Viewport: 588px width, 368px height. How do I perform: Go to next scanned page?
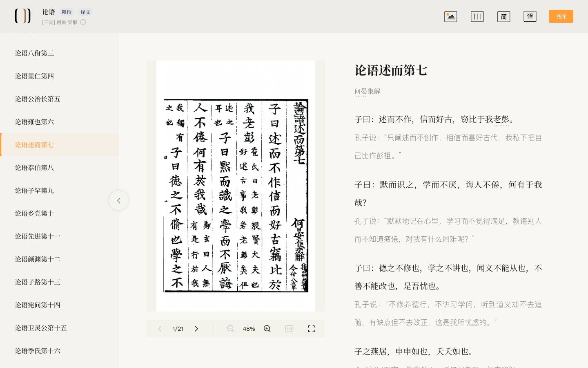click(x=196, y=329)
